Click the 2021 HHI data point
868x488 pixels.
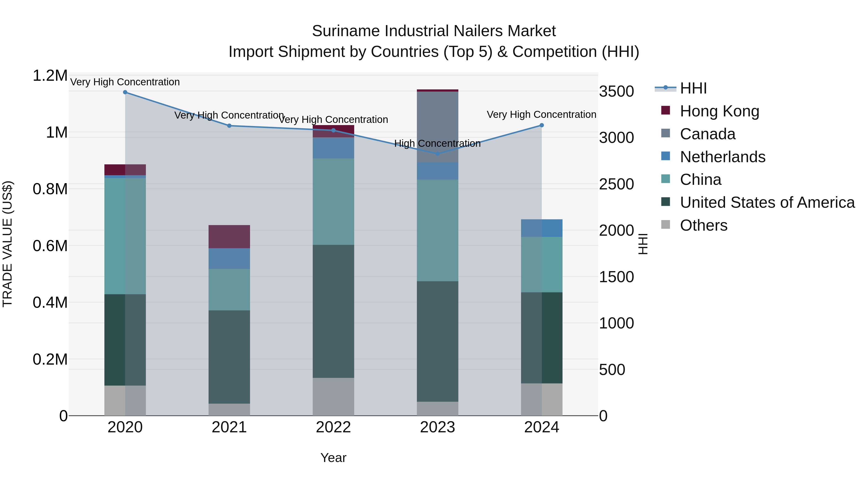[x=229, y=126]
